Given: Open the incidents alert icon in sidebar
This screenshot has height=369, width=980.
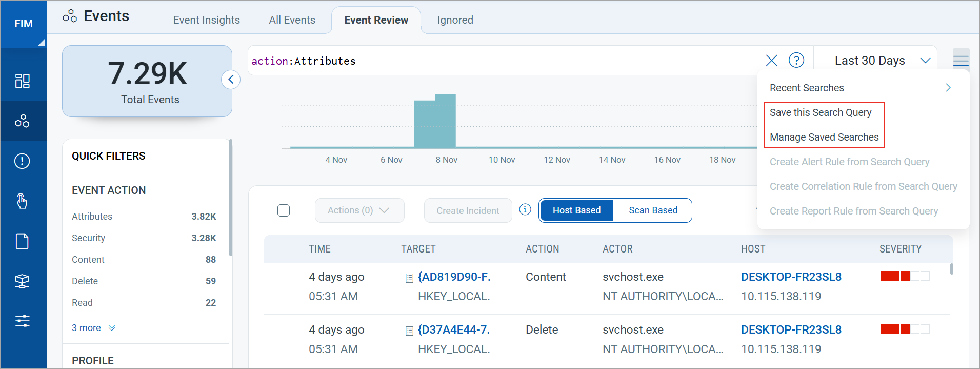Looking at the screenshot, I should (22, 161).
